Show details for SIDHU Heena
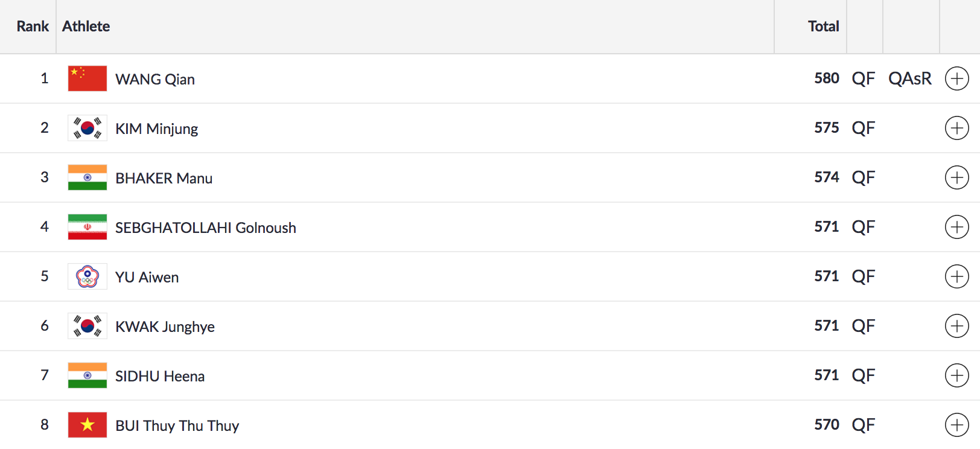The width and height of the screenshot is (980, 449). click(956, 375)
